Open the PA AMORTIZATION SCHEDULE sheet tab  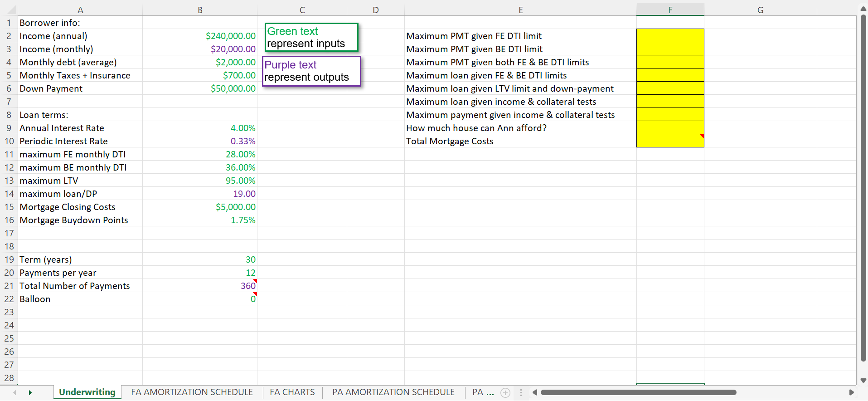(x=393, y=392)
